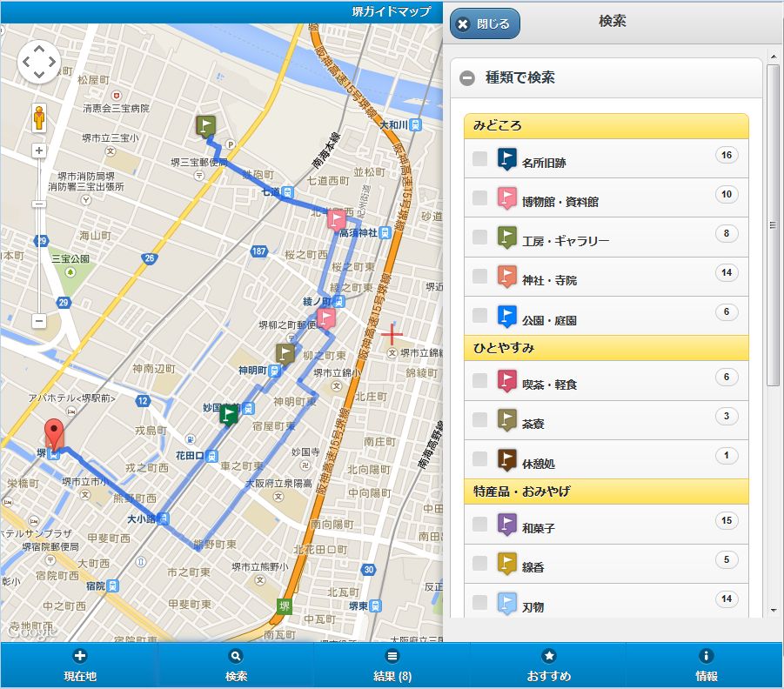Click the 名所旧跡 count badge 16

tap(727, 155)
